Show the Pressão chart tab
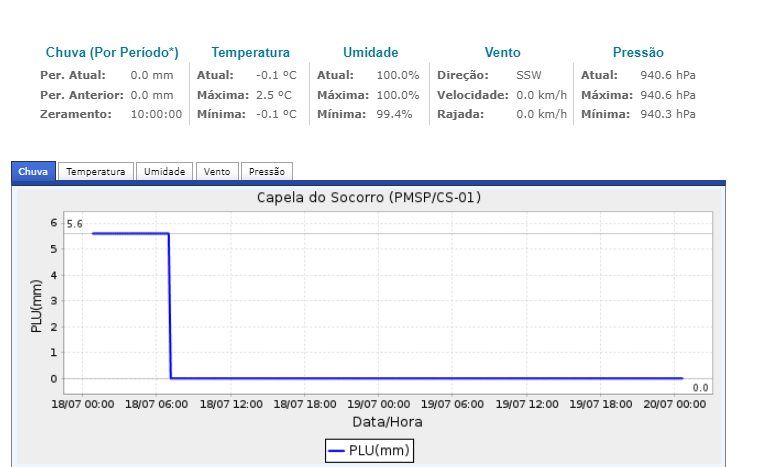This screenshot has height=467, width=782. coord(267,172)
